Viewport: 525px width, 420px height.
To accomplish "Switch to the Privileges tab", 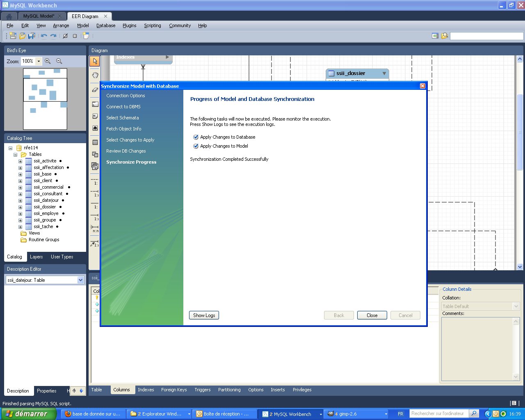I will tap(302, 390).
